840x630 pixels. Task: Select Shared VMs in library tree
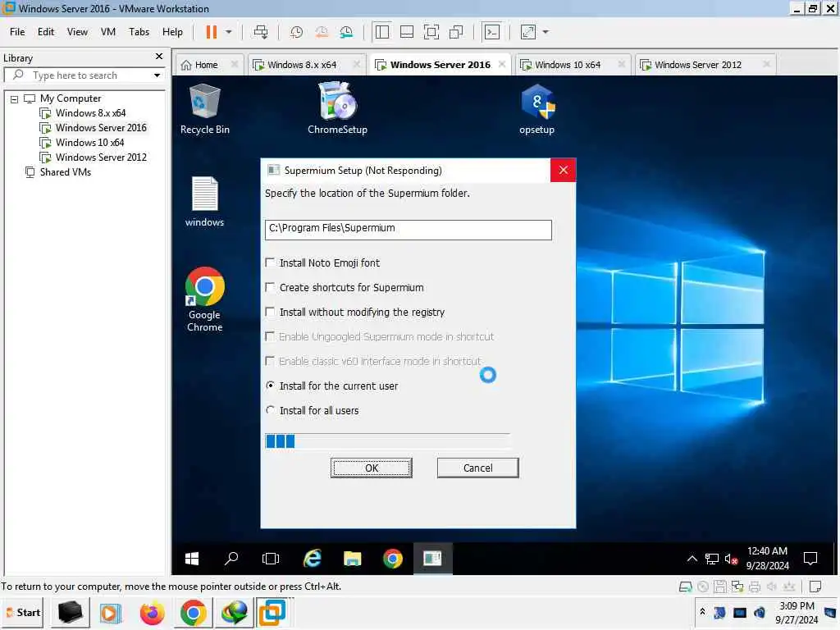pos(65,172)
